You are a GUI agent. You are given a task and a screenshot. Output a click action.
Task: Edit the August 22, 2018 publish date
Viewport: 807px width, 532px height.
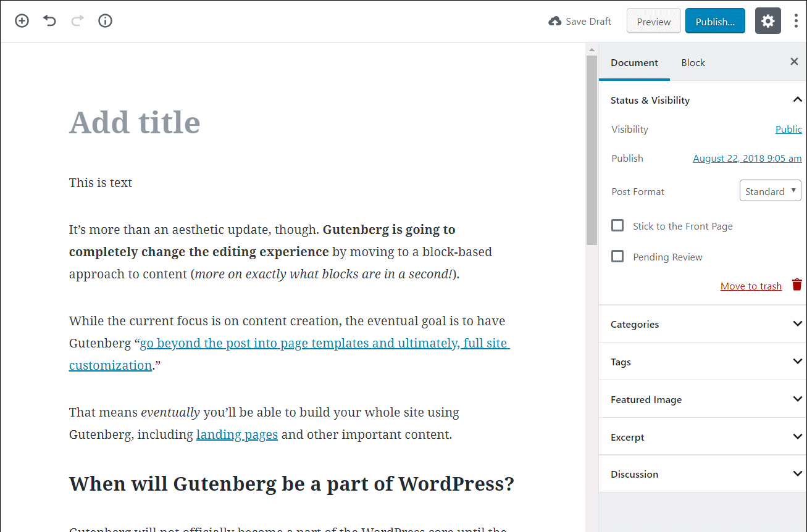[x=747, y=158]
